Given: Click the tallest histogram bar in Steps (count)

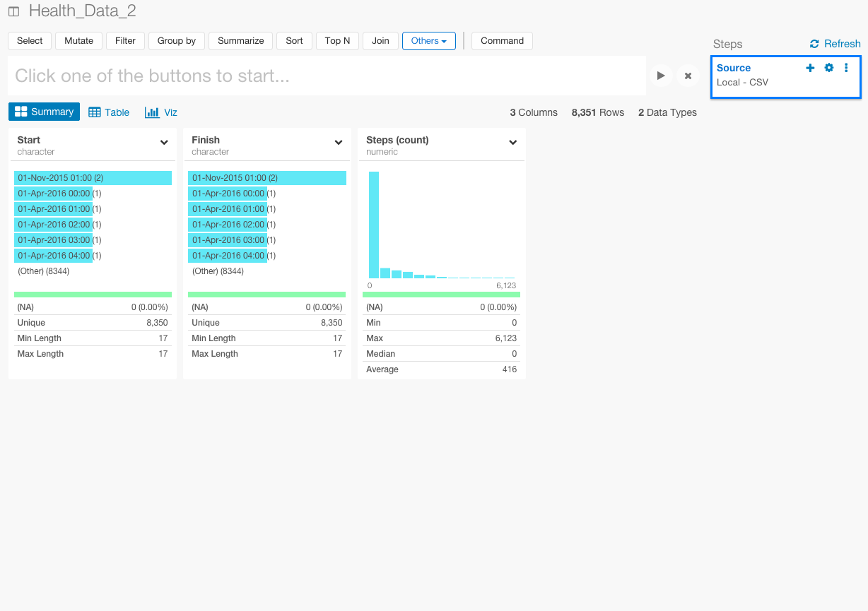Looking at the screenshot, I should (x=374, y=225).
